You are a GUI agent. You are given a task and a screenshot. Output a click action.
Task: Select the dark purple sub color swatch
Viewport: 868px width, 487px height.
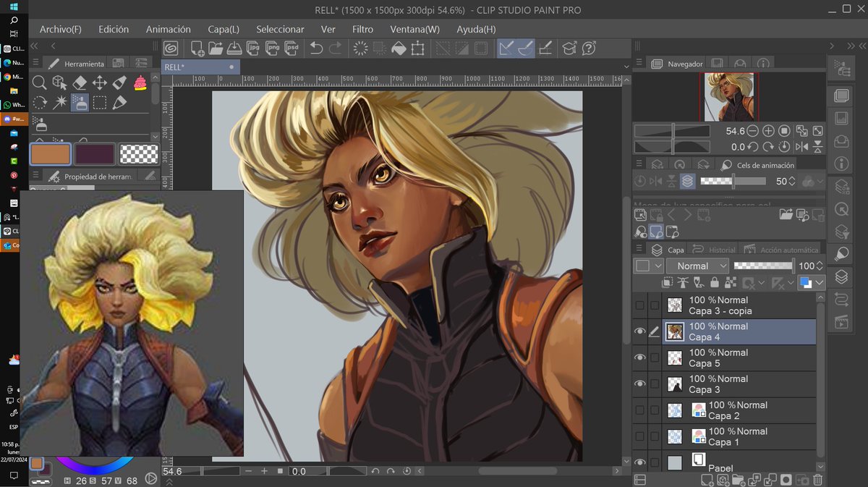95,154
